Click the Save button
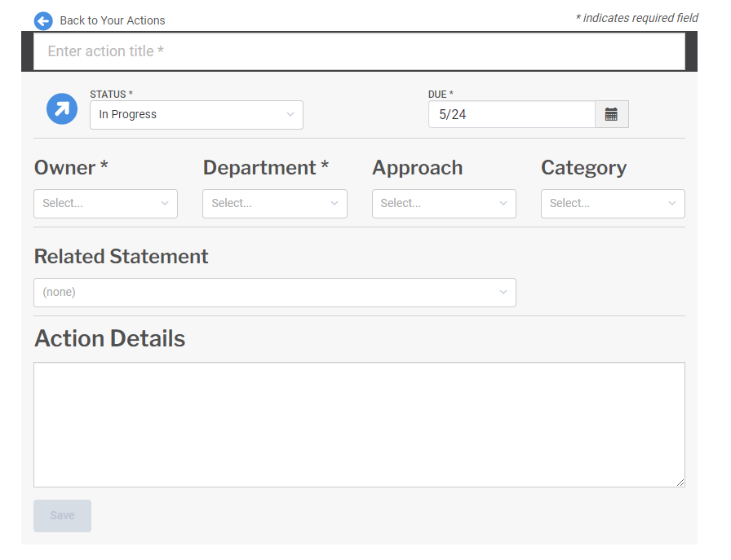 62,515
